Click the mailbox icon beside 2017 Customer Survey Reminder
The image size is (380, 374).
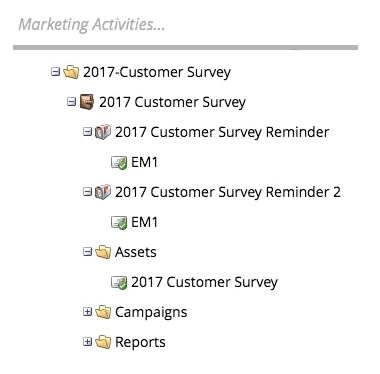click(x=103, y=132)
